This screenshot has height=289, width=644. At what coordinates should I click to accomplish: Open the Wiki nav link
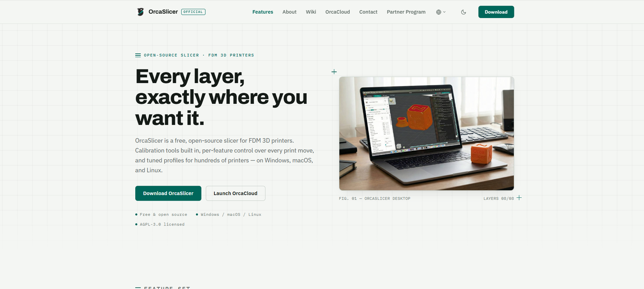311,12
